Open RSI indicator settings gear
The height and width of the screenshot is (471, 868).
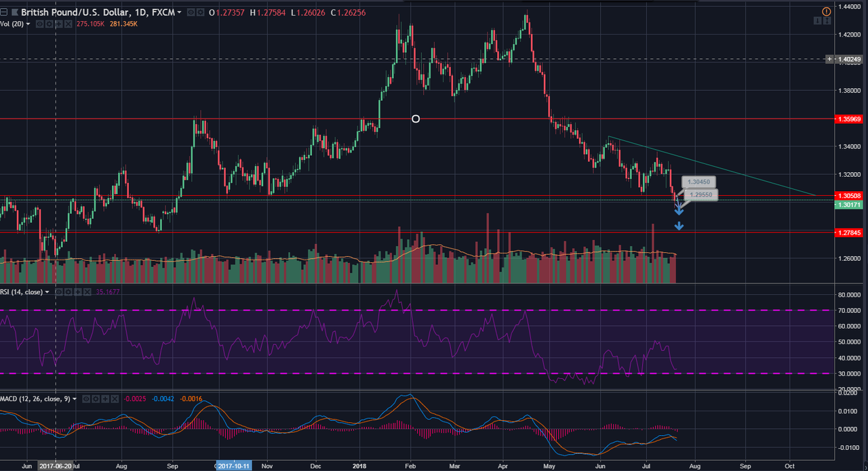(68, 292)
